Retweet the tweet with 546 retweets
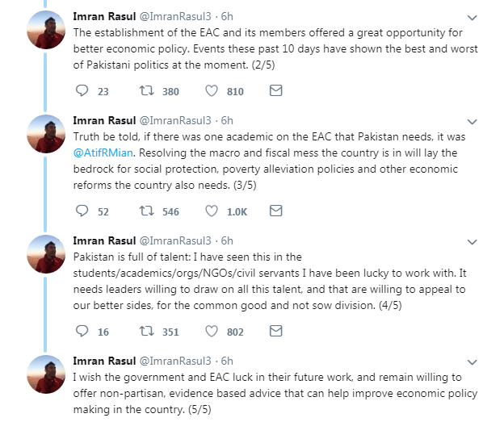The width and height of the screenshot is (504, 422). pyautogui.click(x=146, y=211)
